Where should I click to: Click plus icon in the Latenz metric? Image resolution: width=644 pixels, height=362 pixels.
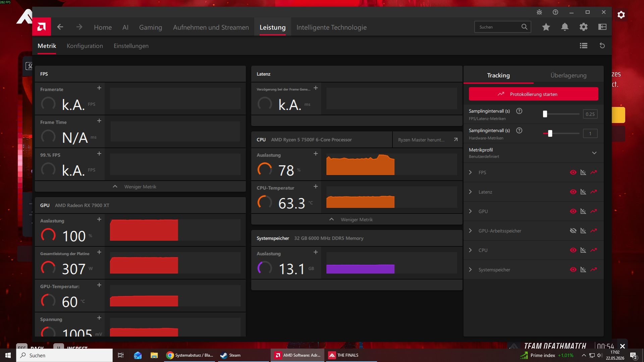tap(316, 88)
